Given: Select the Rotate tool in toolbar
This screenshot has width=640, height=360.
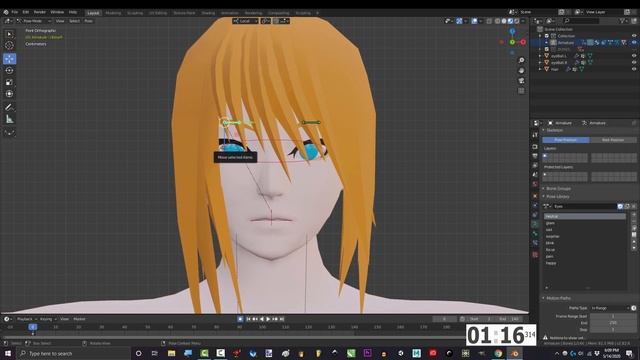Looking at the screenshot, I should 9,70.
